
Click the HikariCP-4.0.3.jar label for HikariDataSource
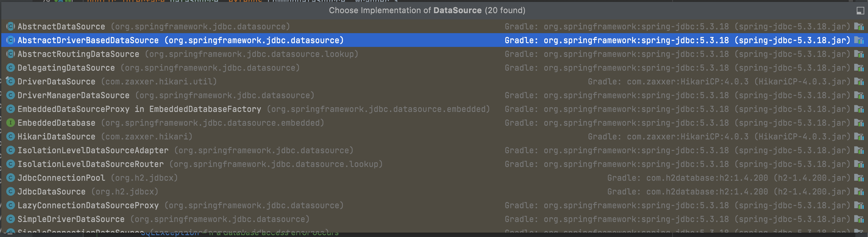point(802,137)
